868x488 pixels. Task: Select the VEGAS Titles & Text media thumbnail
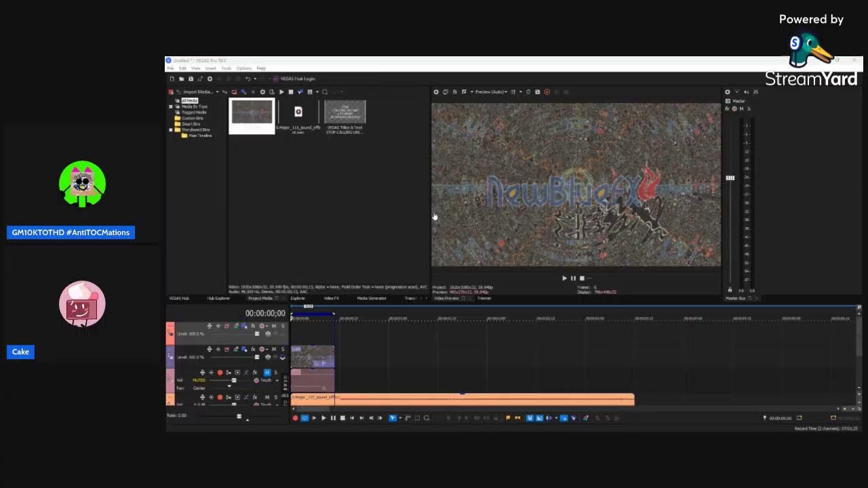pos(345,117)
